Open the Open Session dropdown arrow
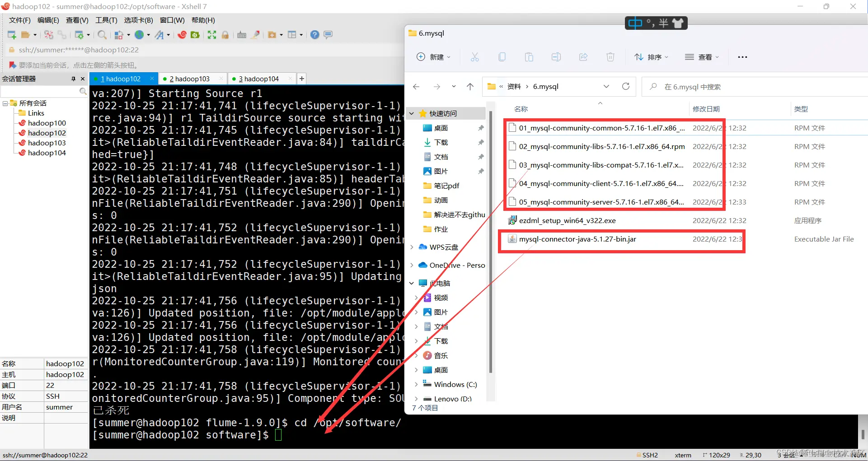The width and height of the screenshot is (868, 461). click(x=35, y=35)
